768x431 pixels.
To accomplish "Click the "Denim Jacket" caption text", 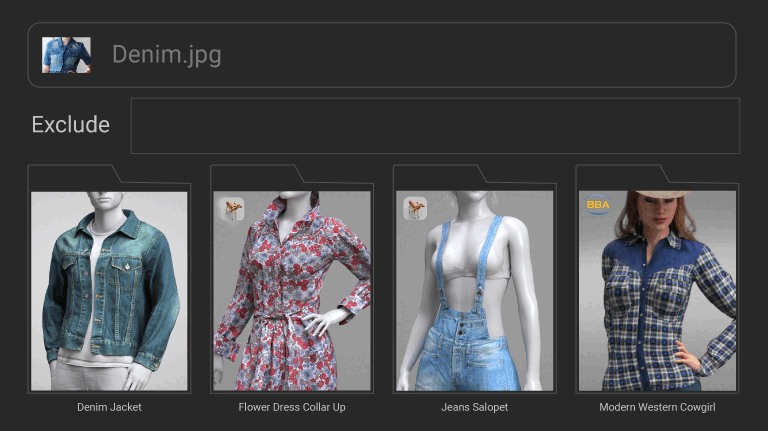I will click(x=109, y=407).
